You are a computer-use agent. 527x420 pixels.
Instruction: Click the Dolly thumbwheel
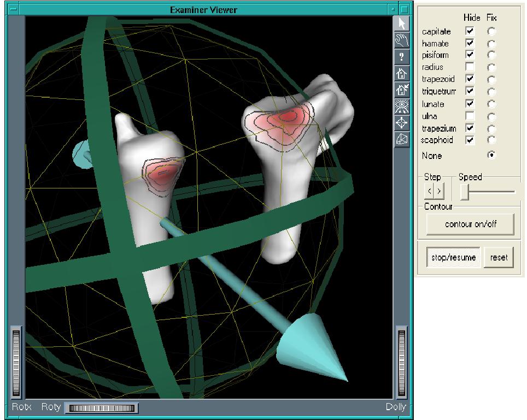[401, 362]
